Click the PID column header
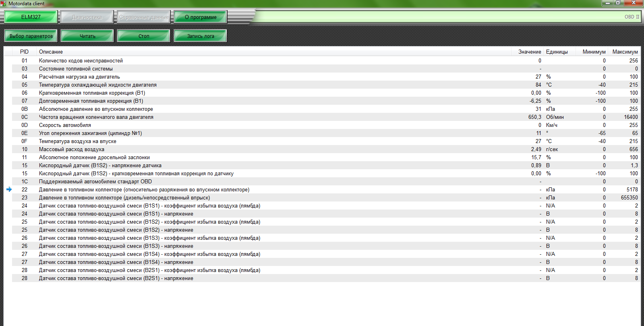The image size is (644, 326). 24,52
